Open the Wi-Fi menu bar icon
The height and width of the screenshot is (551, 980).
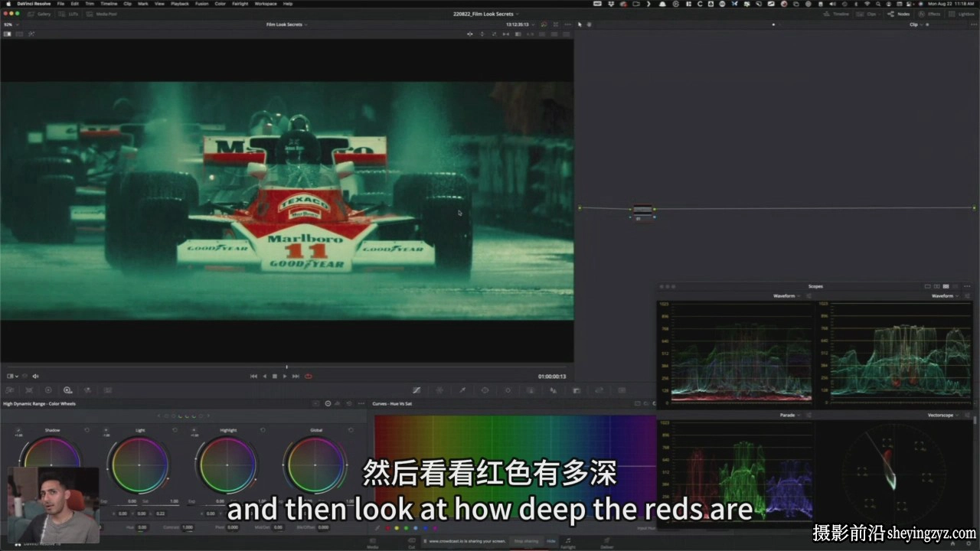(867, 4)
